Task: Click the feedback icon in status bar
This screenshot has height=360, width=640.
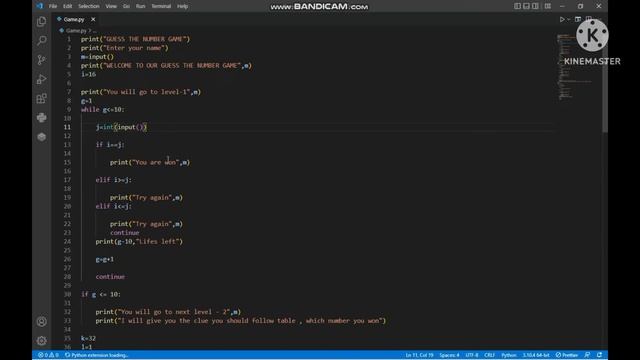Action: pos(587,355)
